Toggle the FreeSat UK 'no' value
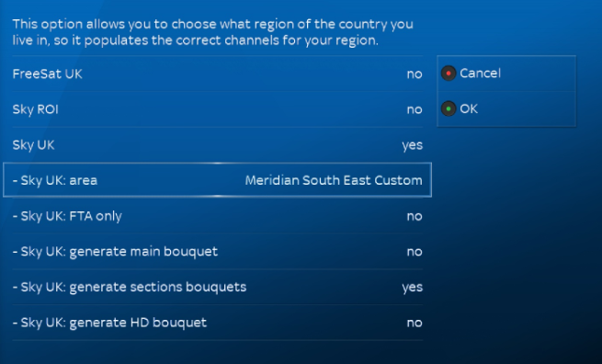Viewport: 602px width, 364px height. coord(415,74)
